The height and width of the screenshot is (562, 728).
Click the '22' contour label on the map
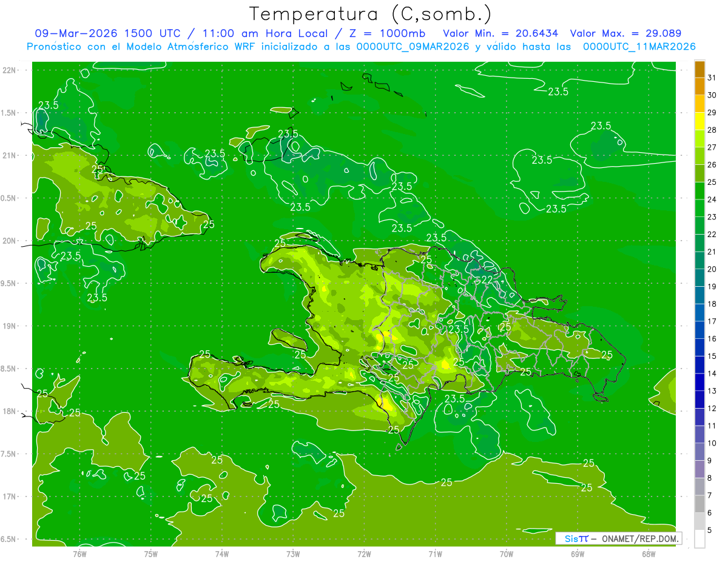487,279
